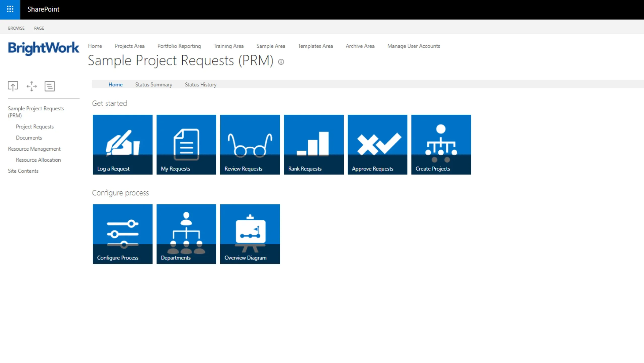644x363 pixels.
Task: Open the SharePoint app launcher waffle
Action: 10,9
